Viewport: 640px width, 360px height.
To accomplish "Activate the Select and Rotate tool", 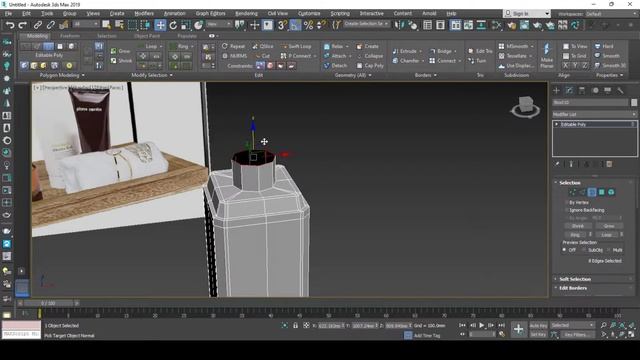I will tap(173, 25).
